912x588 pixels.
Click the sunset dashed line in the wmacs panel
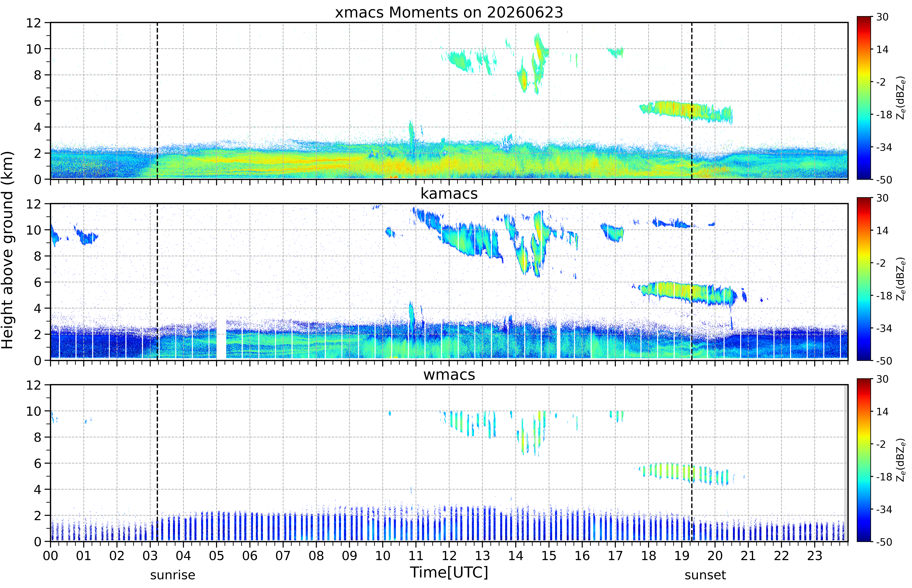692,463
